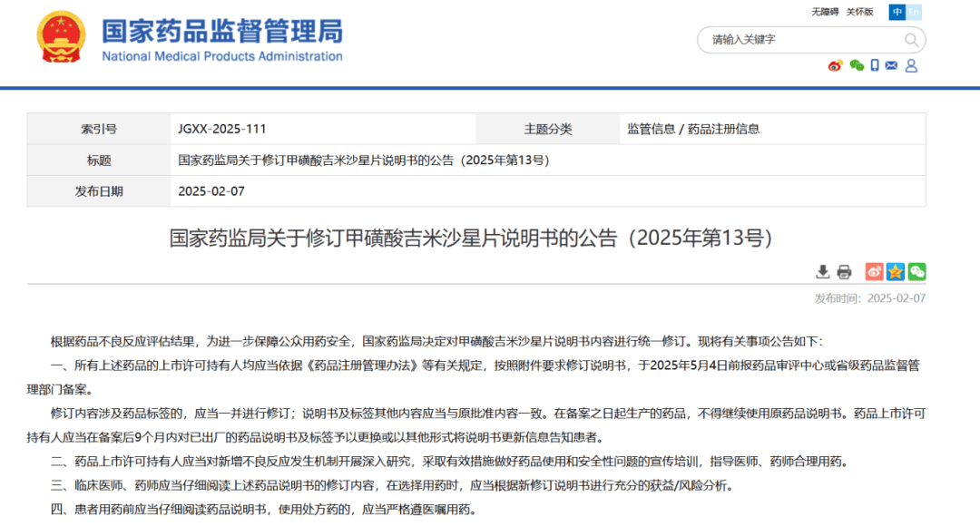This screenshot has height=526, width=980.
Task: Click the table title value for 2025年第13号 announcement
Action: coord(364,161)
